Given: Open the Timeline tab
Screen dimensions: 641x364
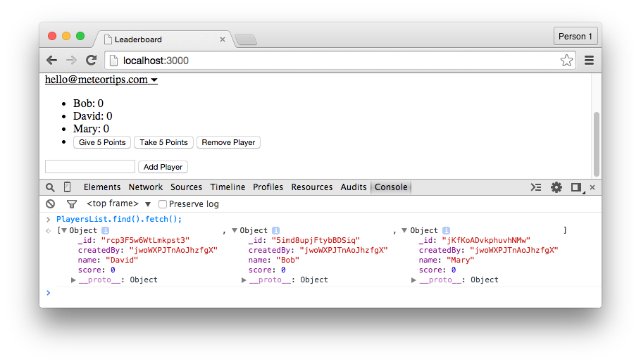Looking at the screenshot, I should pos(228,187).
